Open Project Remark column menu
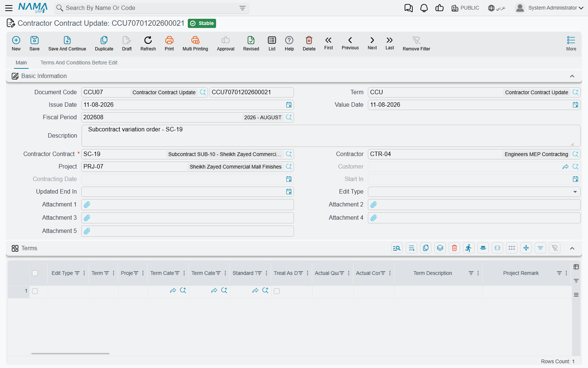 pyautogui.click(x=566, y=273)
